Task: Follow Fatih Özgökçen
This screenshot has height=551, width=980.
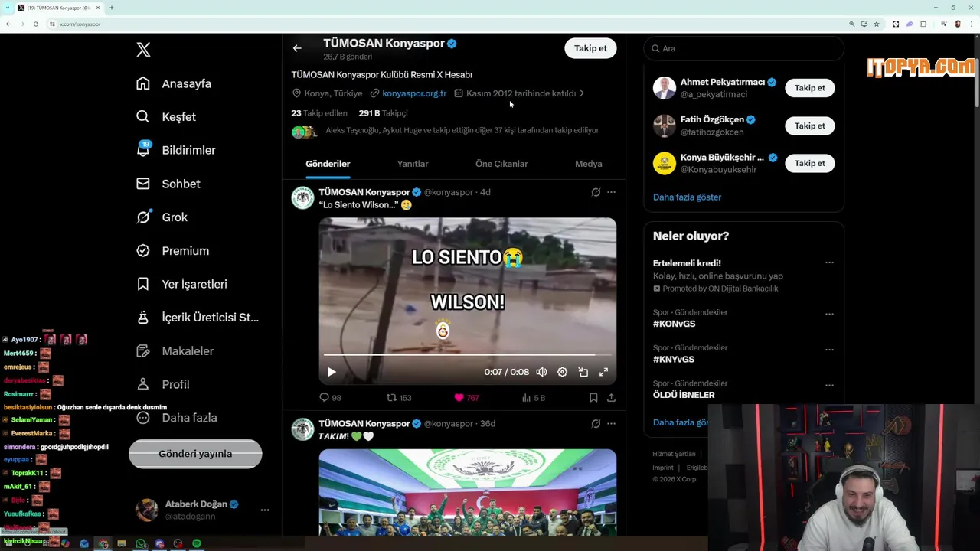Action: 809,126
